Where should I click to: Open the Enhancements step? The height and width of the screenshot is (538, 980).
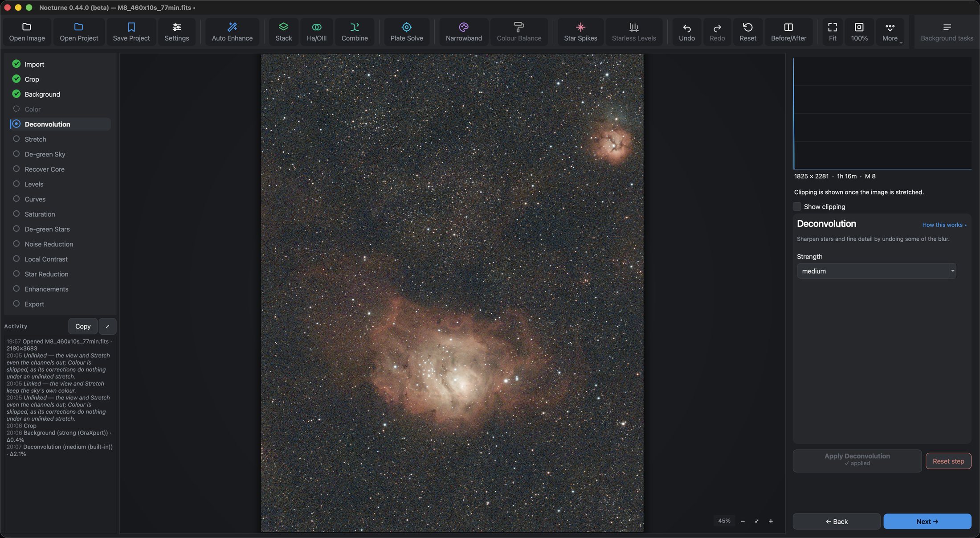point(60,289)
